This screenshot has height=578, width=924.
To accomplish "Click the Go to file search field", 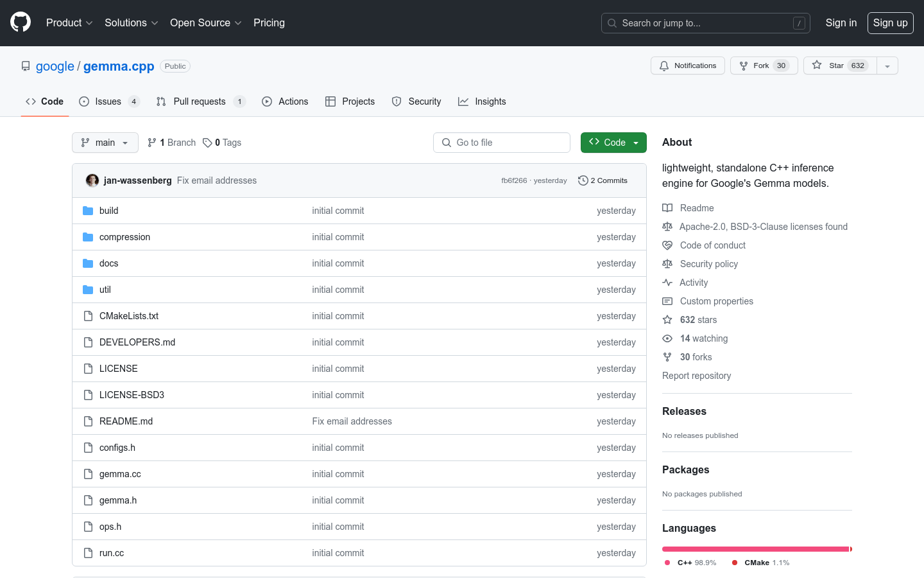I will pyautogui.click(x=502, y=143).
